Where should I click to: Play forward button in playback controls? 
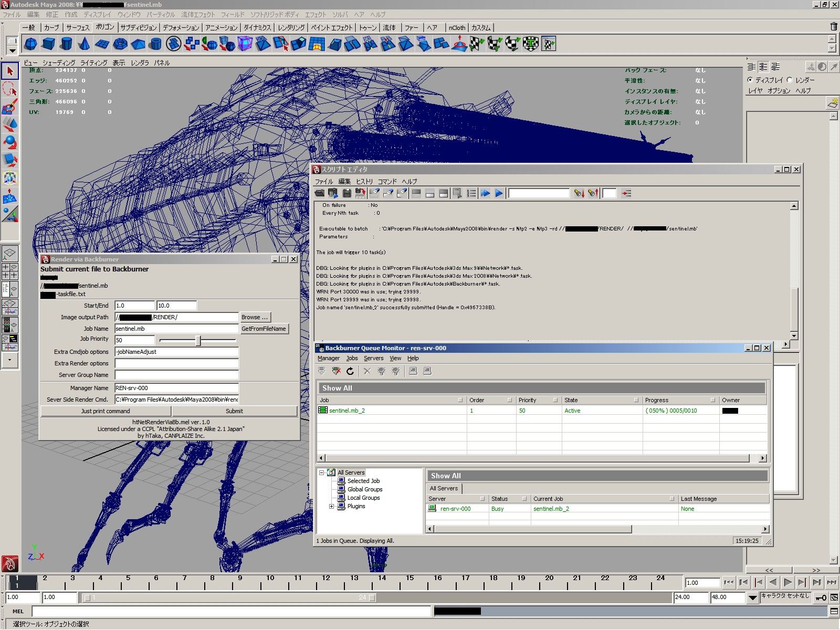tap(787, 582)
